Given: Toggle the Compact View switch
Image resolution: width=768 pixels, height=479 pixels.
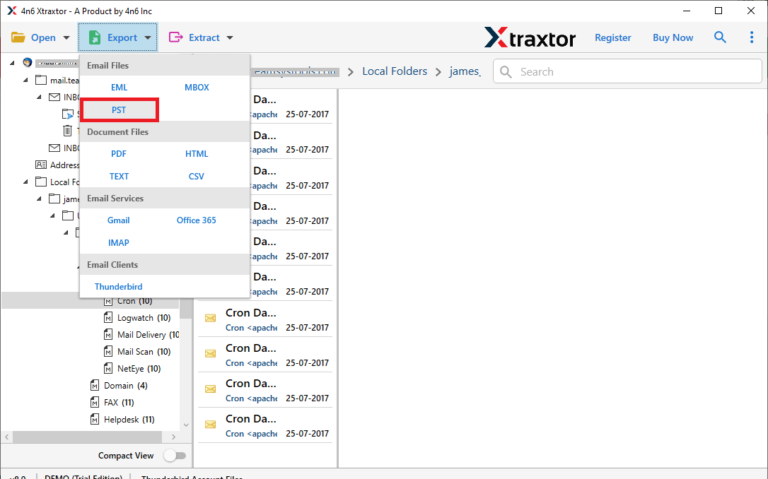Looking at the screenshot, I should [175, 455].
